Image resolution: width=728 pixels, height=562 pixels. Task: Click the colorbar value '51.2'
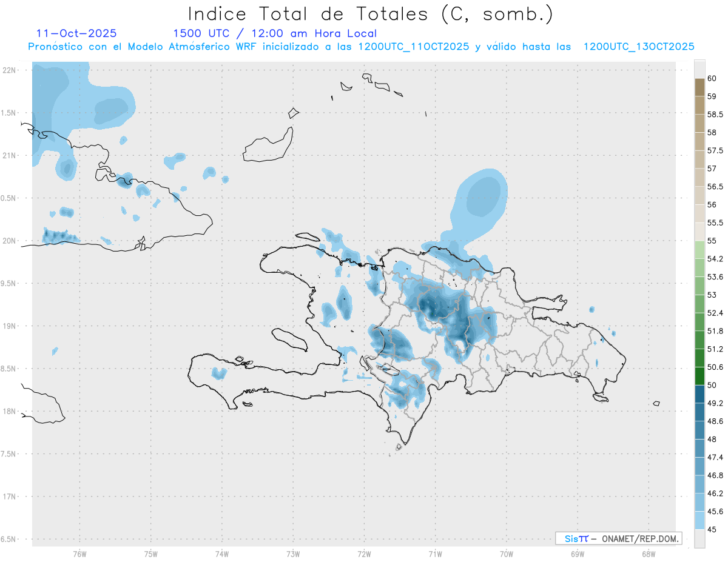(x=715, y=349)
